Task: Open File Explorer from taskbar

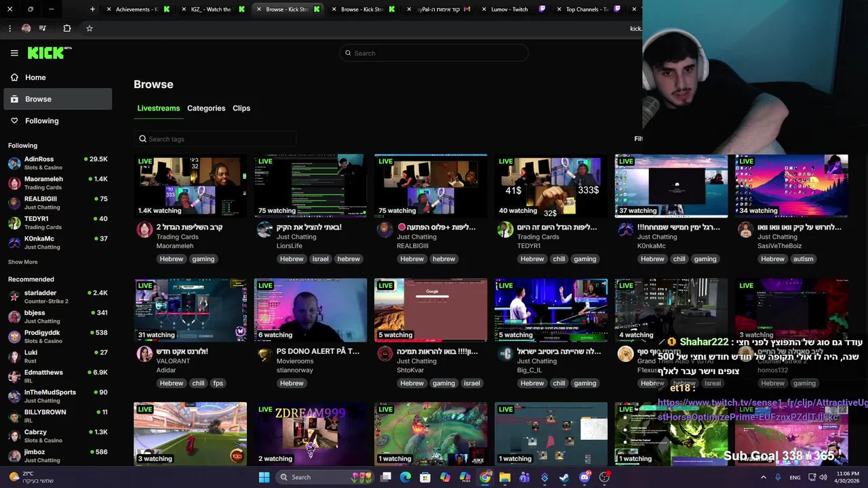Action: point(505,477)
